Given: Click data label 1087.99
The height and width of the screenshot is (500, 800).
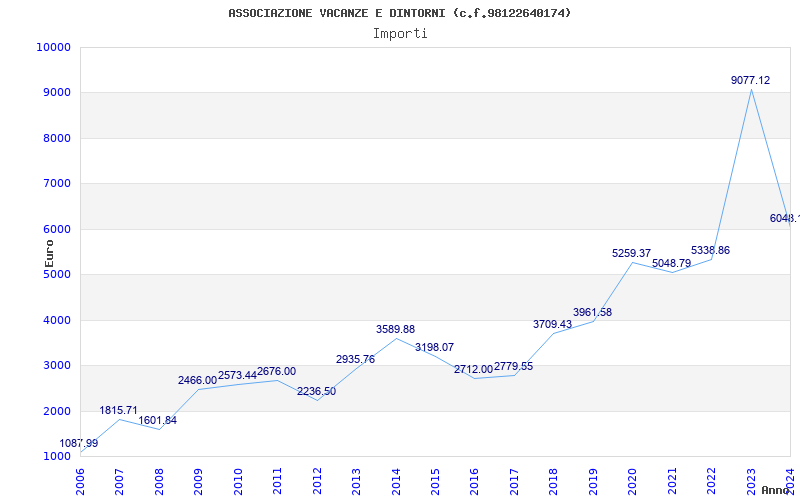Looking at the screenshot, I should [x=79, y=443].
